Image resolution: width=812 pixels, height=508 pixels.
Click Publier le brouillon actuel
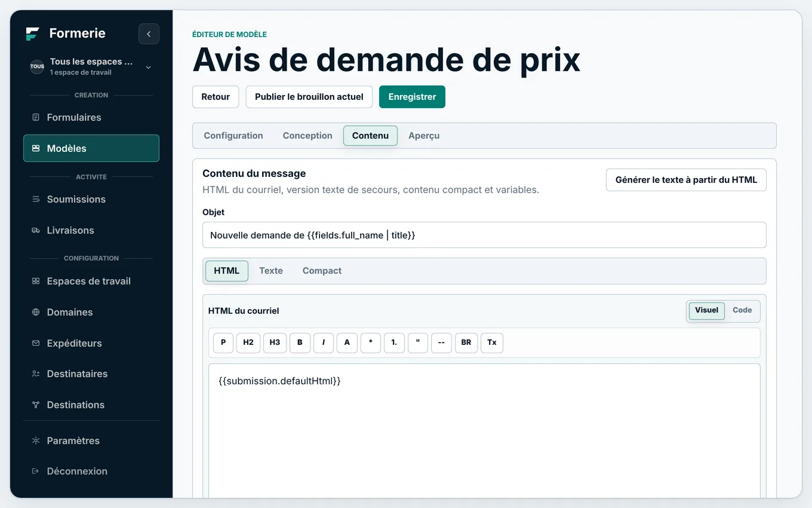[x=309, y=97]
